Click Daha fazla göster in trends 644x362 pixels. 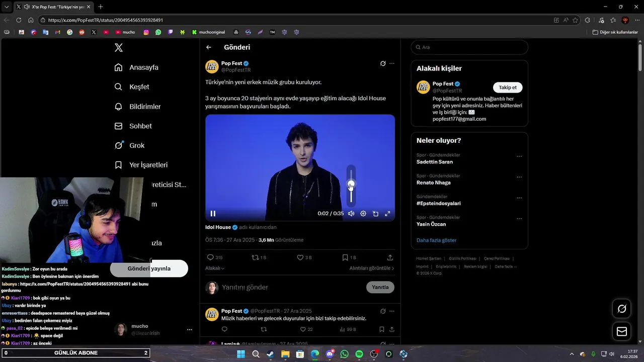(x=437, y=240)
